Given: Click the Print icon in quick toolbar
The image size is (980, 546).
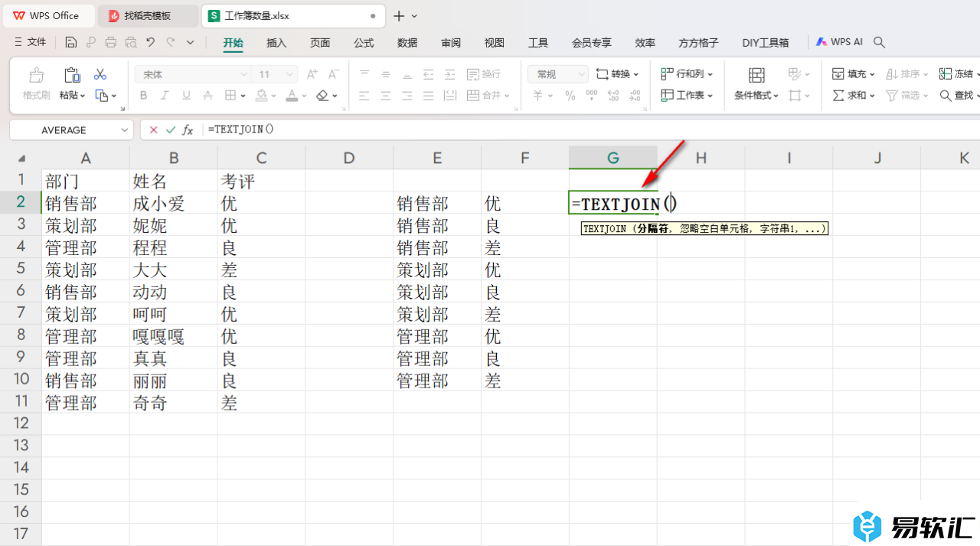Looking at the screenshot, I should (111, 42).
